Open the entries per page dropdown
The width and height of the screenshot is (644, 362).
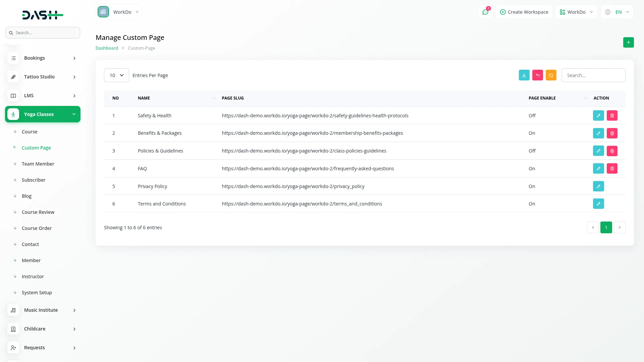click(x=116, y=75)
